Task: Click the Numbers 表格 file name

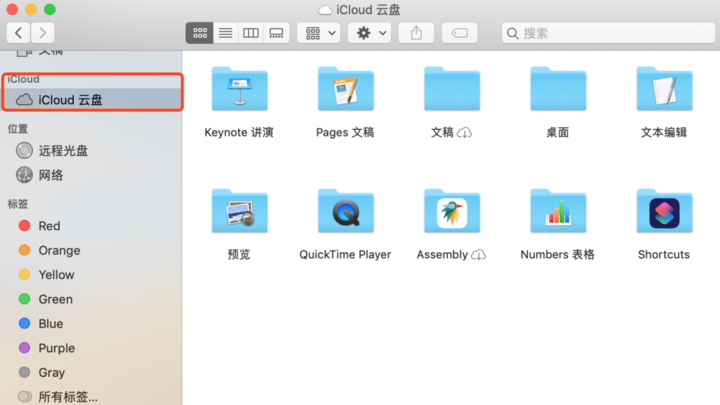Action: 557,254
